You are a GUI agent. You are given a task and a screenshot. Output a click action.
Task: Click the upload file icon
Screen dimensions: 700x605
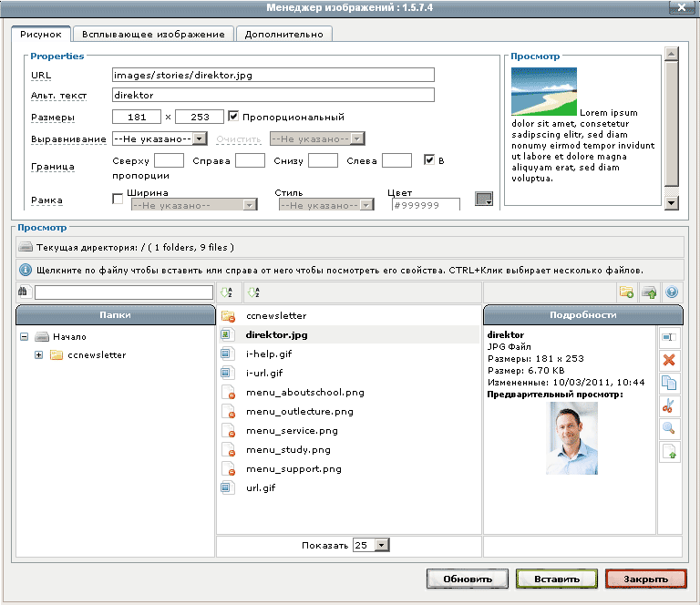coord(649,292)
